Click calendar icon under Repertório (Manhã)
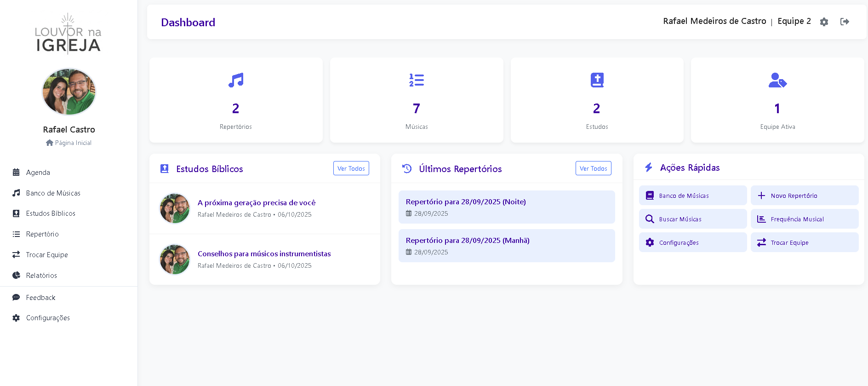 click(x=409, y=252)
